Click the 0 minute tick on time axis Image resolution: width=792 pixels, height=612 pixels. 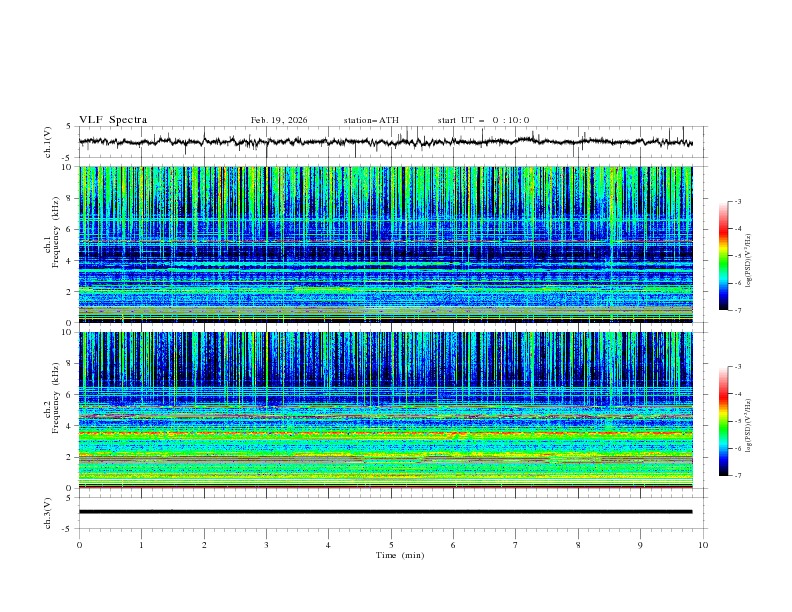pos(79,545)
